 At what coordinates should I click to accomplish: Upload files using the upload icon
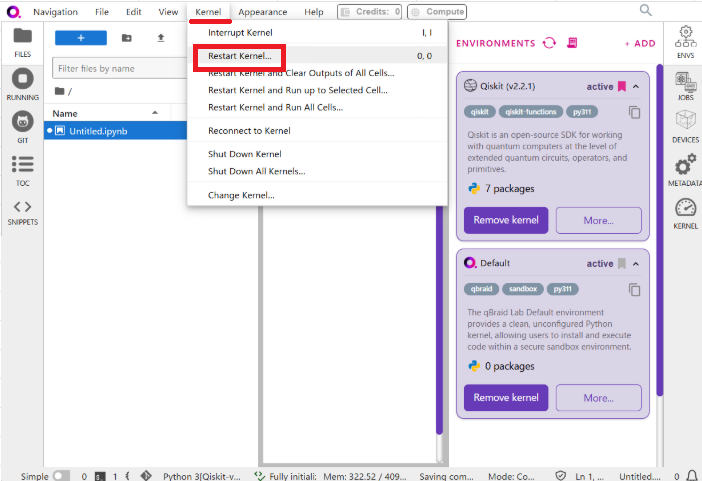click(160, 38)
